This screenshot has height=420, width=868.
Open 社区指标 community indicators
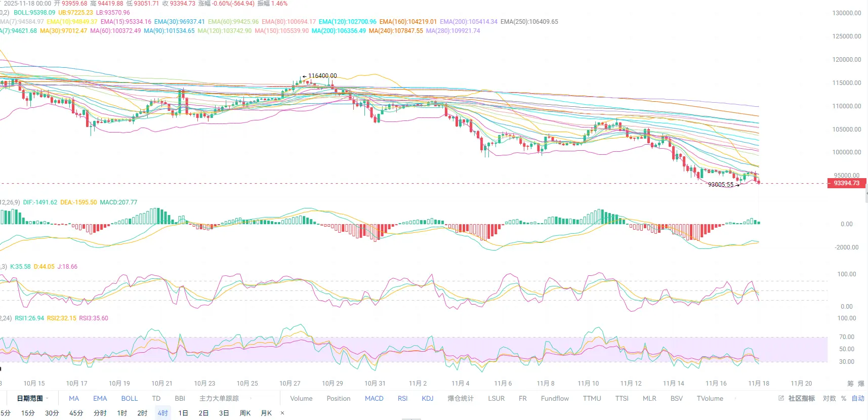point(802,398)
